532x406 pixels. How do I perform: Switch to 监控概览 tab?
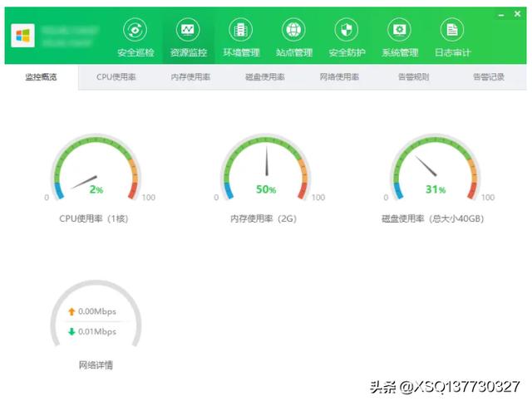(41, 77)
